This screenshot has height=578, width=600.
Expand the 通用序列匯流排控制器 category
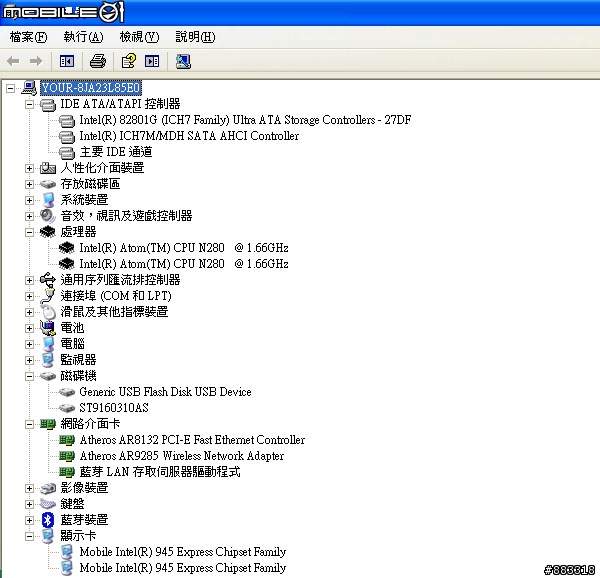(29, 280)
